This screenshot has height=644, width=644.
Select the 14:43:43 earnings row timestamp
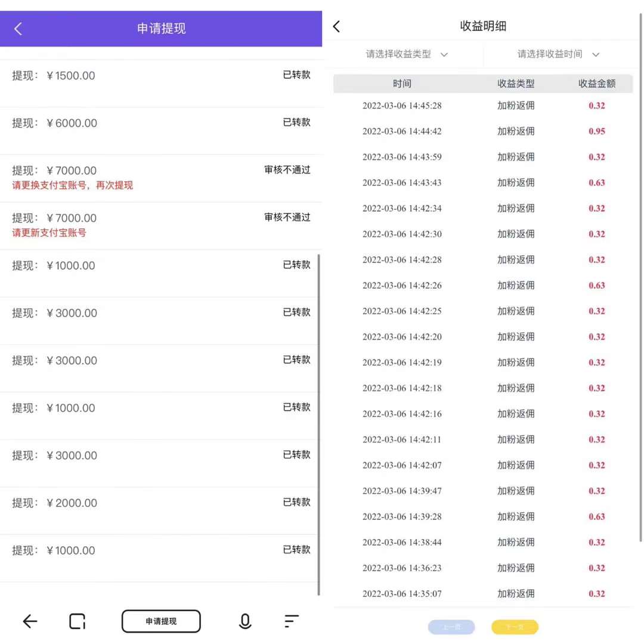pyautogui.click(x=402, y=183)
